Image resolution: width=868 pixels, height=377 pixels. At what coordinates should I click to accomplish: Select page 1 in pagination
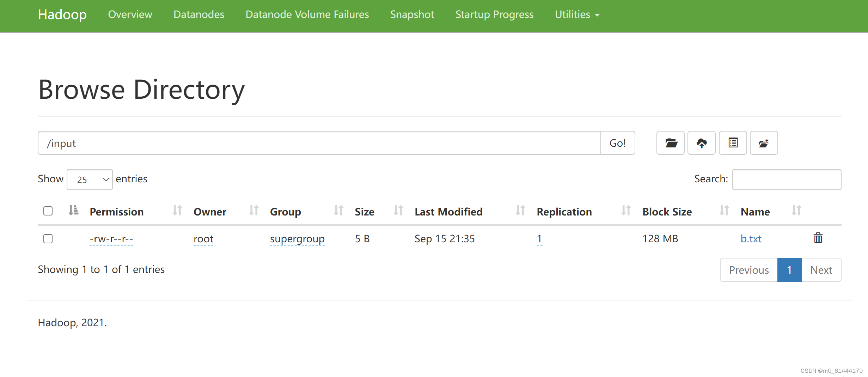coord(789,270)
